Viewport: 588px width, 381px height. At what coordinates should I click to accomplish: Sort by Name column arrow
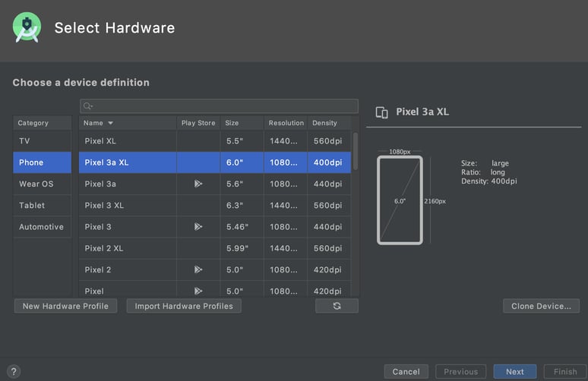[x=110, y=123]
